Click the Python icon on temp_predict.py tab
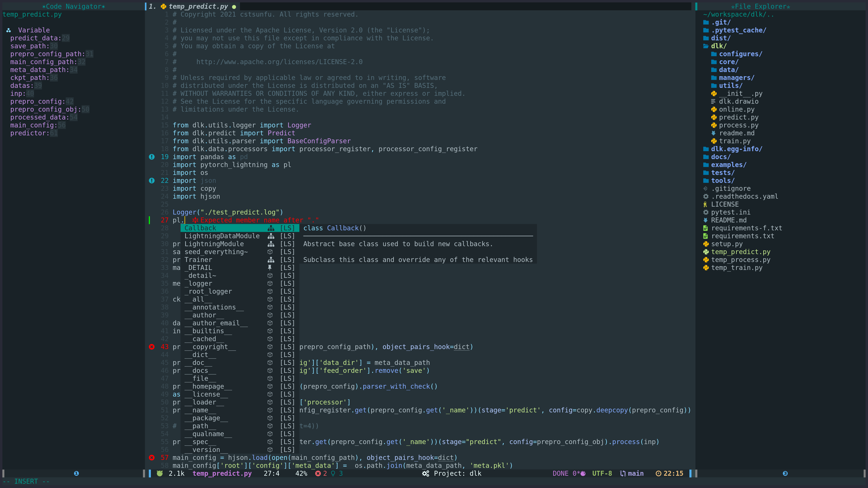This screenshot has width=868, height=488. (x=163, y=6)
